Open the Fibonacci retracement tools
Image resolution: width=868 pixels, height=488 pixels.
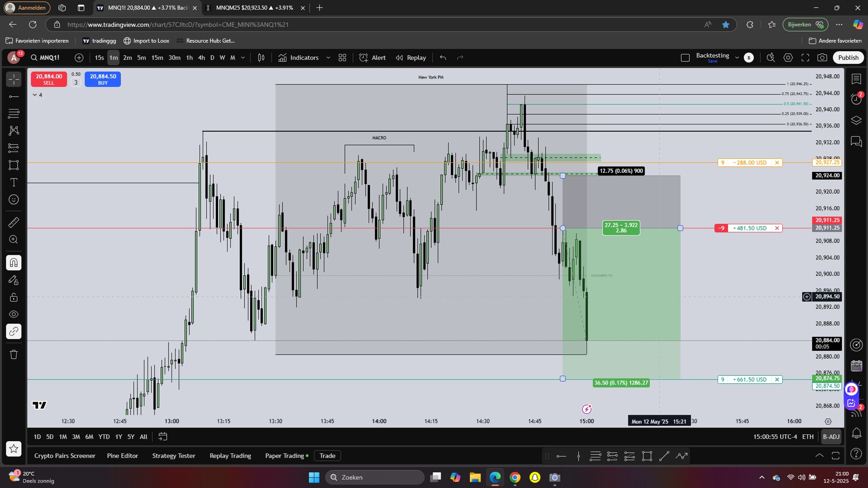pyautogui.click(x=14, y=114)
